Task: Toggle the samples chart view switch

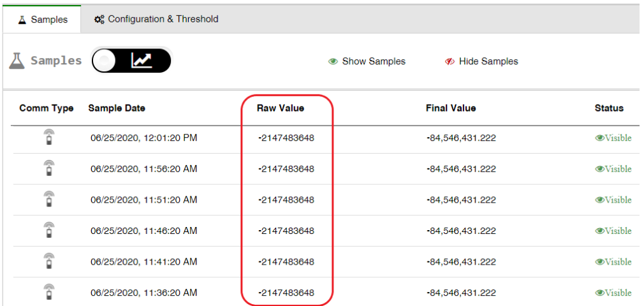Action: [x=131, y=61]
